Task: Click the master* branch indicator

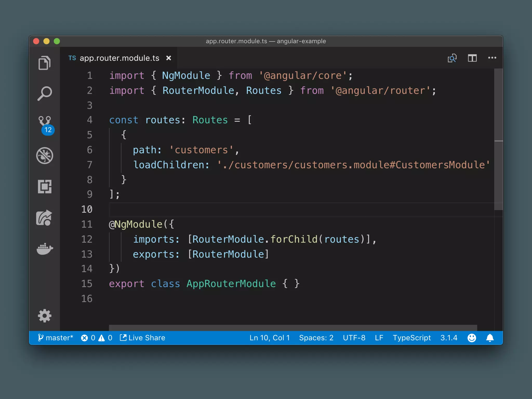Action: [x=55, y=338]
